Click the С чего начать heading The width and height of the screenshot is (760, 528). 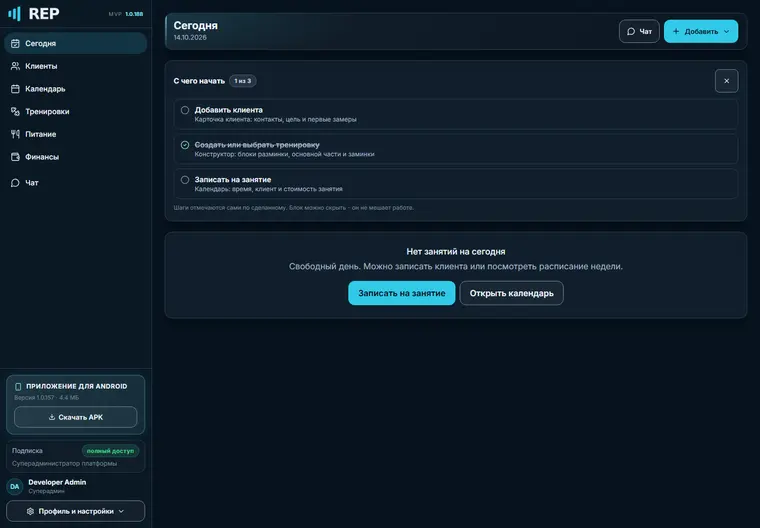pyautogui.click(x=199, y=81)
